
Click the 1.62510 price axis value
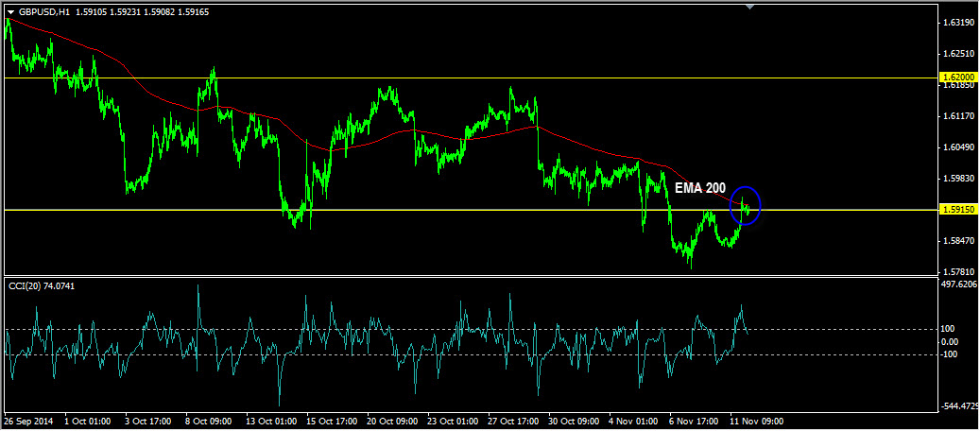click(959, 54)
